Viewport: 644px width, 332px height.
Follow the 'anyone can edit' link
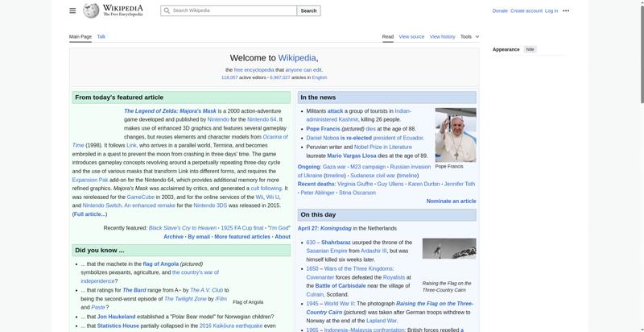(303, 70)
